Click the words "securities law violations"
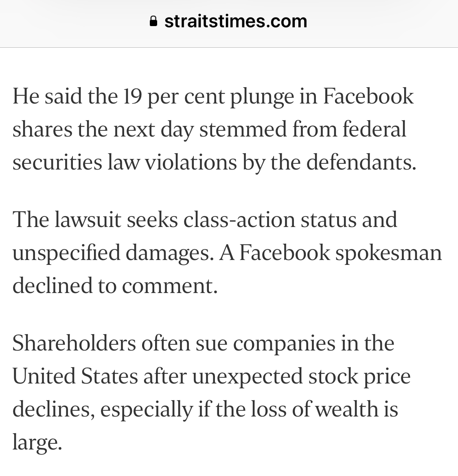The width and height of the screenshot is (458, 476). 125,162
